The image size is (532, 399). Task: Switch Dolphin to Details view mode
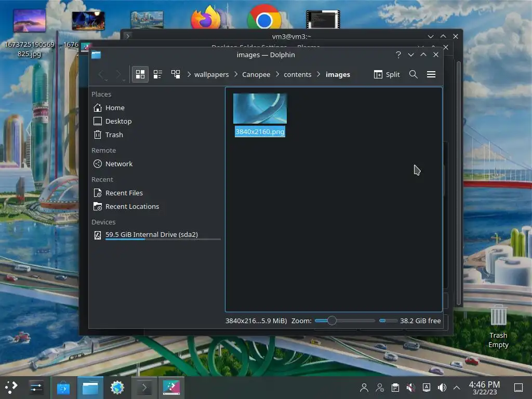click(x=176, y=74)
